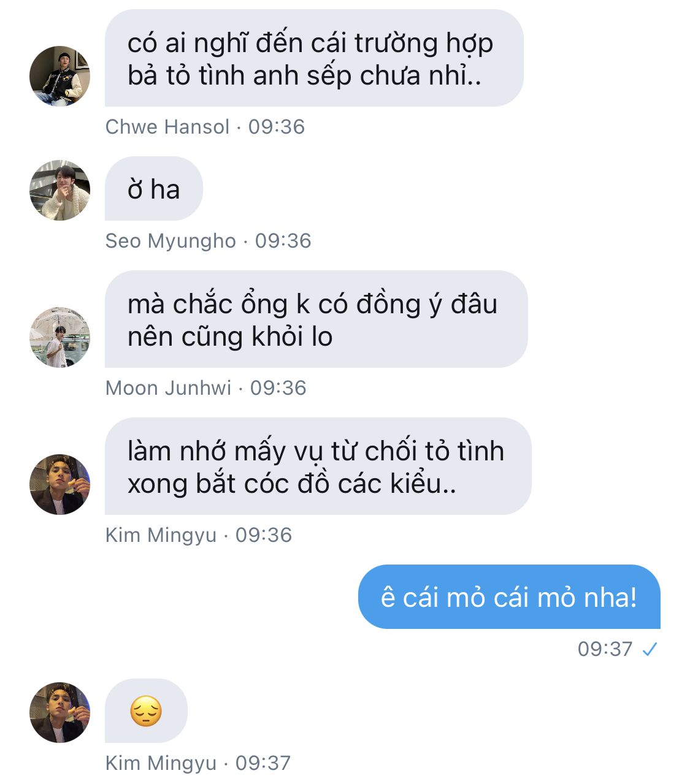Tap Kim Mingyu's avatar beside the kidnapping message
The image size is (690, 784).
(59, 484)
